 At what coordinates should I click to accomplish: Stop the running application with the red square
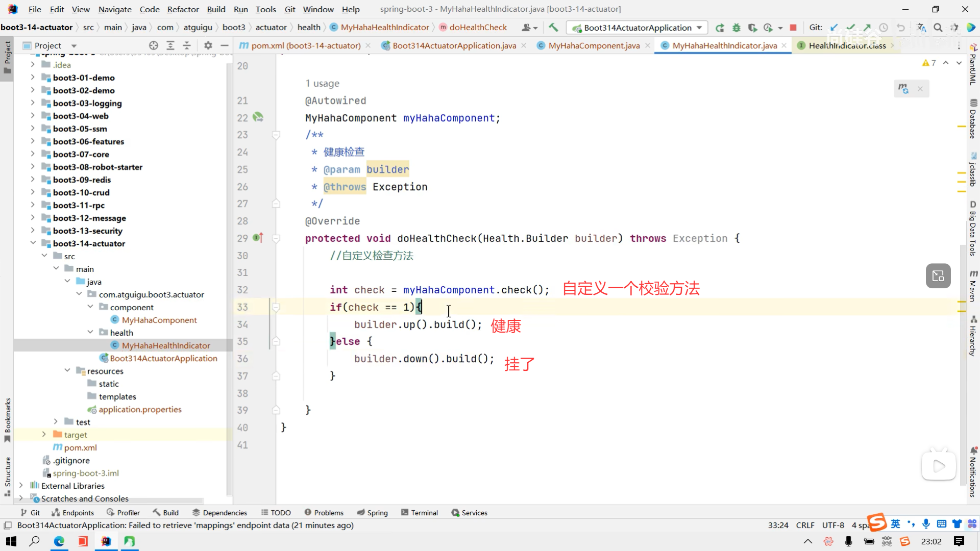coord(793,28)
